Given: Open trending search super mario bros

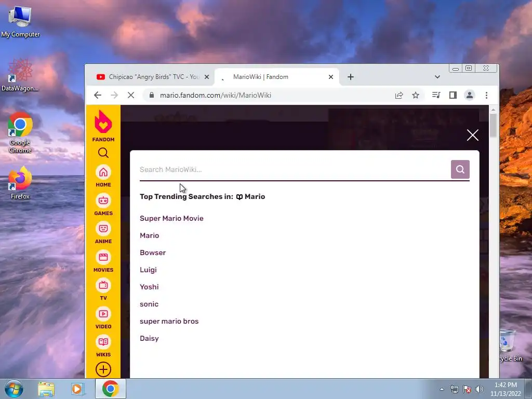Looking at the screenshot, I should 169,321.
